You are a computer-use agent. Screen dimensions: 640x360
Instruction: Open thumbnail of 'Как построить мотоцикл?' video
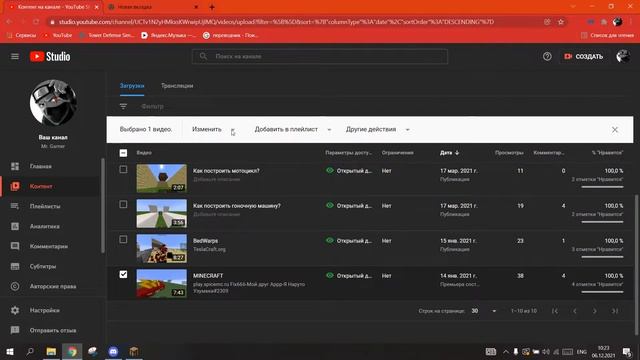[162, 178]
